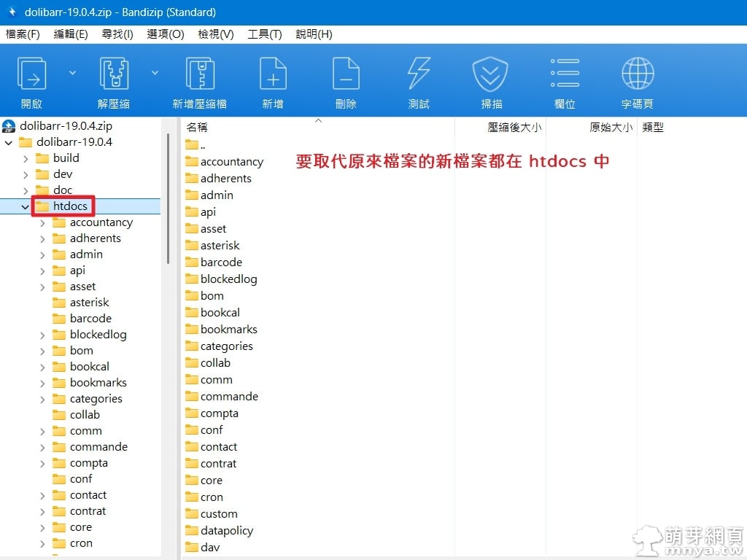Select the blockedlog folder in file list

click(x=228, y=279)
